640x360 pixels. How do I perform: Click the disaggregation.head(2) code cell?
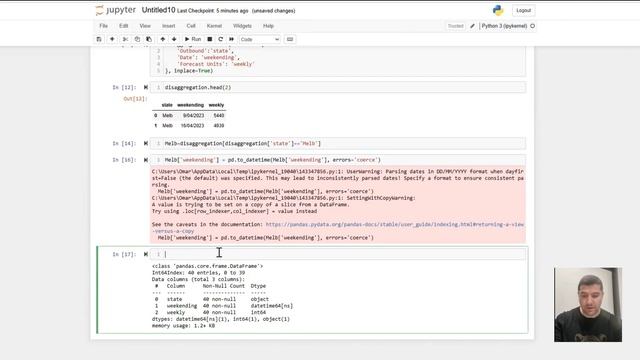[x=338, y=87]
